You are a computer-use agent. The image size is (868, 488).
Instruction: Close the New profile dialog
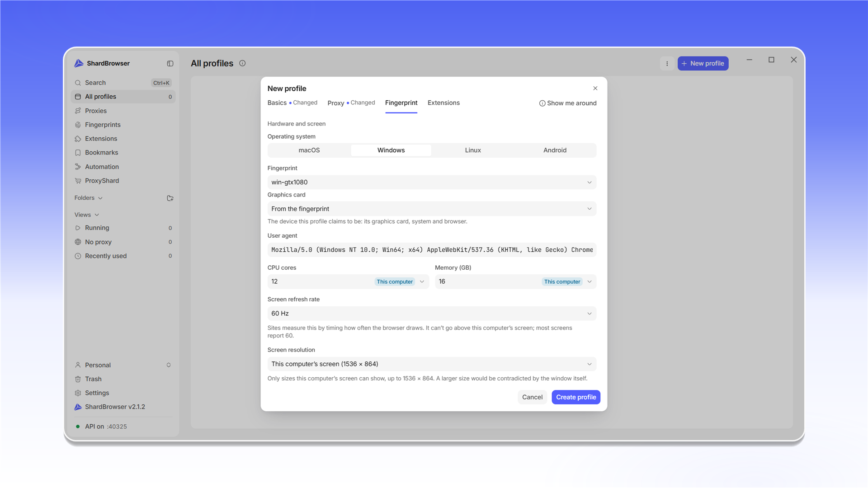[x=595, y=89]
